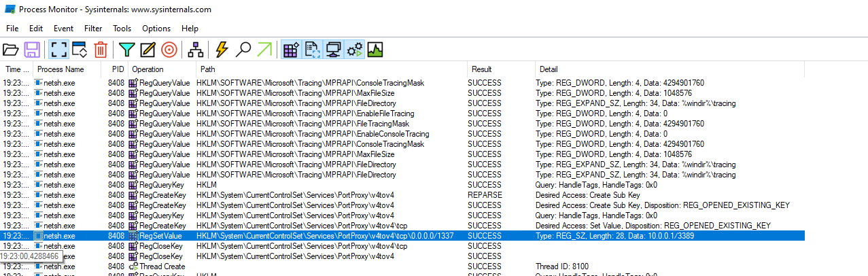
Task: Click path ending MPRAPI\EnableConsoleTracing
Action: pos(313,134)
